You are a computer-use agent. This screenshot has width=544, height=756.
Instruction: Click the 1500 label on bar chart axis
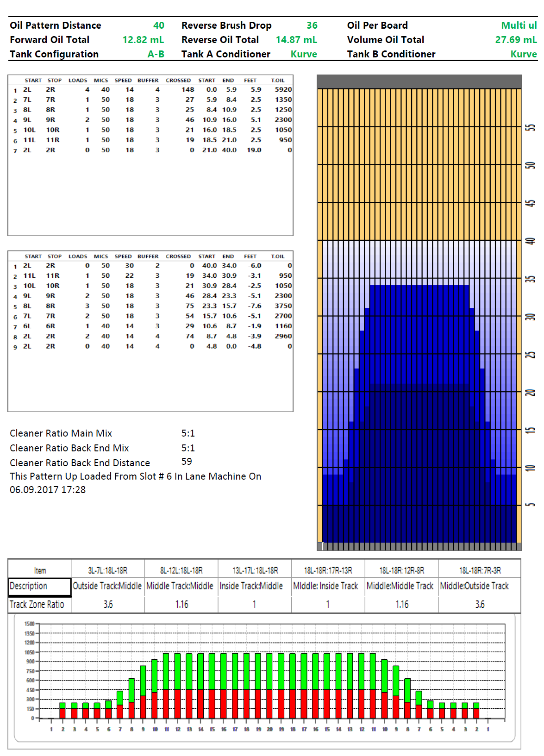coord(29,624)
